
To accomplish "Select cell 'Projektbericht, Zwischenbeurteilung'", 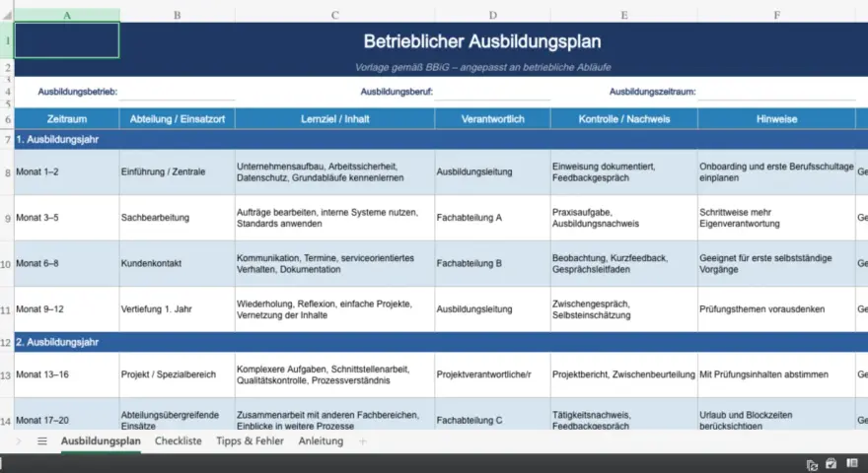I will [x=623, y=375].
